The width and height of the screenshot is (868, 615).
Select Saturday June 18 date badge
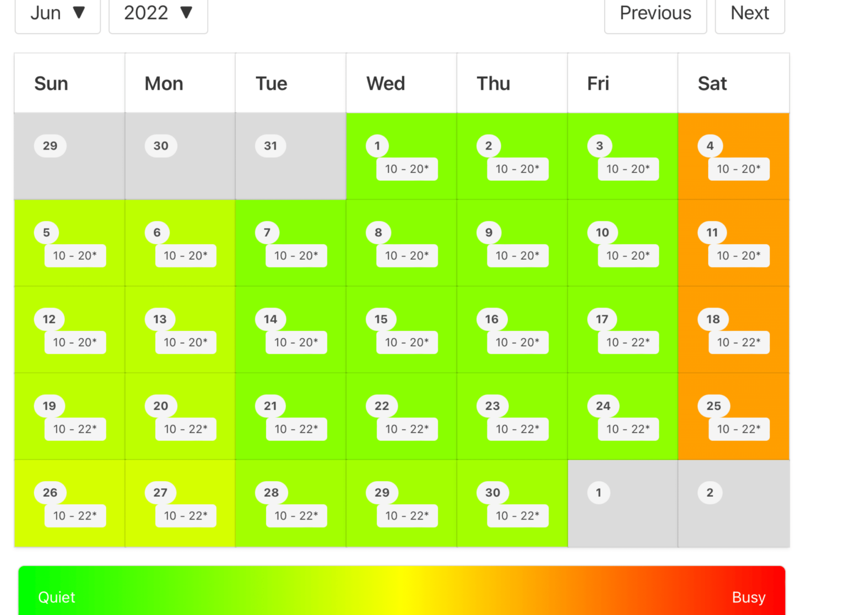[x=713, y=319]
